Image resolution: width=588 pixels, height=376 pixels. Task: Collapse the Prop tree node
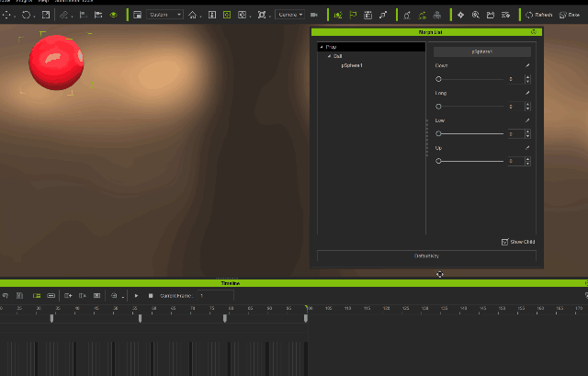tap(322, 47)
